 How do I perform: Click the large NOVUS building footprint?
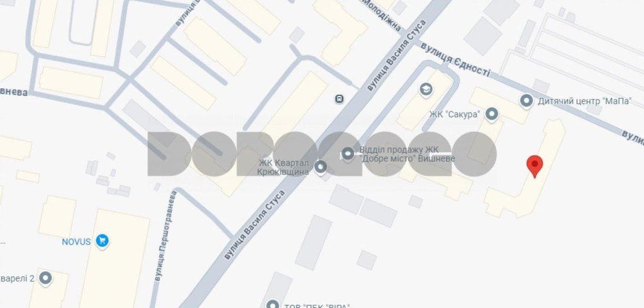point(115,260)
